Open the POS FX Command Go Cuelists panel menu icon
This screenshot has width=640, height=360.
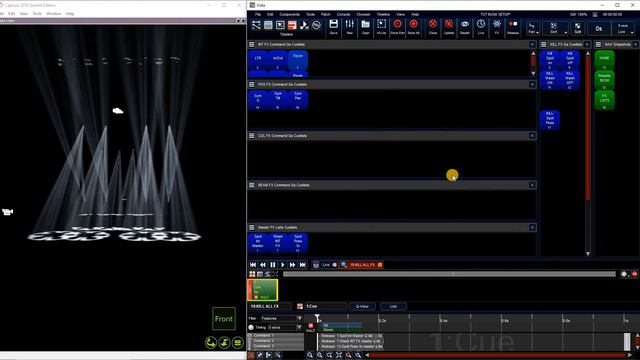coord(252,84)
